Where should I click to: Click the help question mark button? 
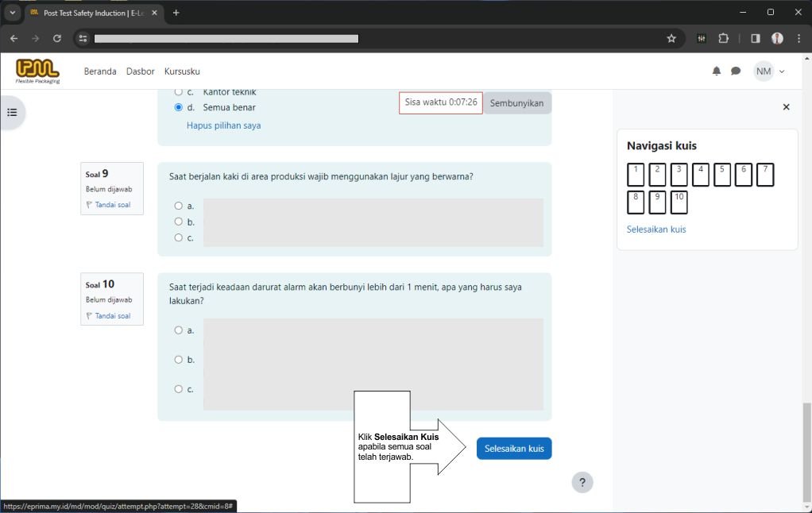tap(582, 482)
